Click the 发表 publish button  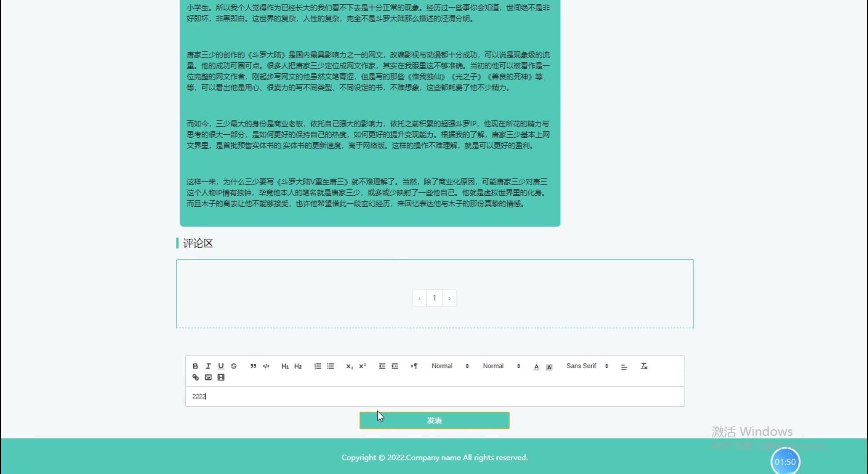434,420
